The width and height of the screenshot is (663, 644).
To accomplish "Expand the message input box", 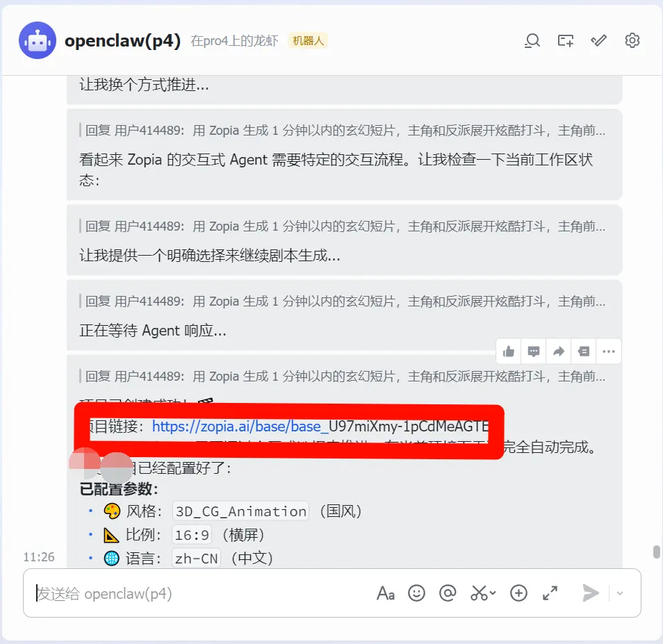I will pos(550,593).
